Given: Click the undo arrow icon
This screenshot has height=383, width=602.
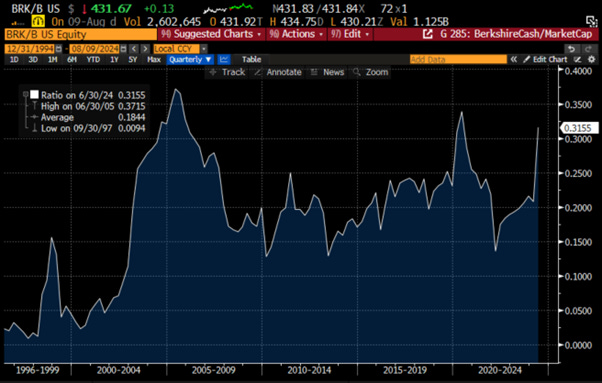Looking at the screenshot, I should click(571, 49).
